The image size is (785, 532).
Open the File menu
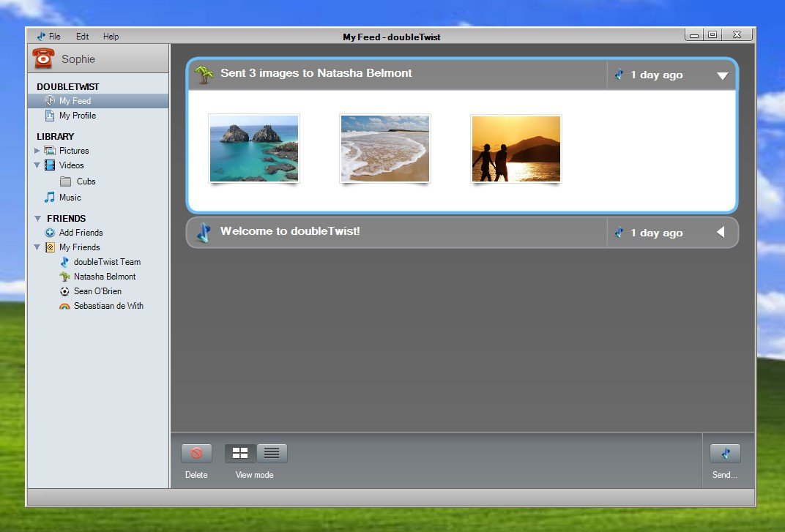pyautogui.click(x=55, y=37)
